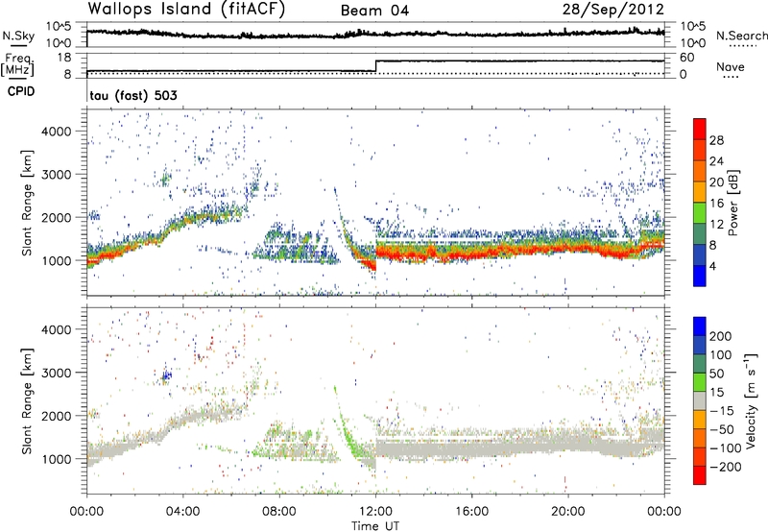768x532 pixels.
Task: Click the 'tau (fast) 503' text
Action: pyautogui.click(x=133, y=95)
